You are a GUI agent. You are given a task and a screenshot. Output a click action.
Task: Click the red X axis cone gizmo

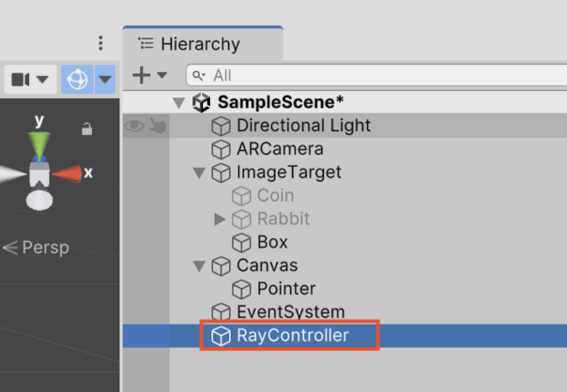[x=68, y=173]
